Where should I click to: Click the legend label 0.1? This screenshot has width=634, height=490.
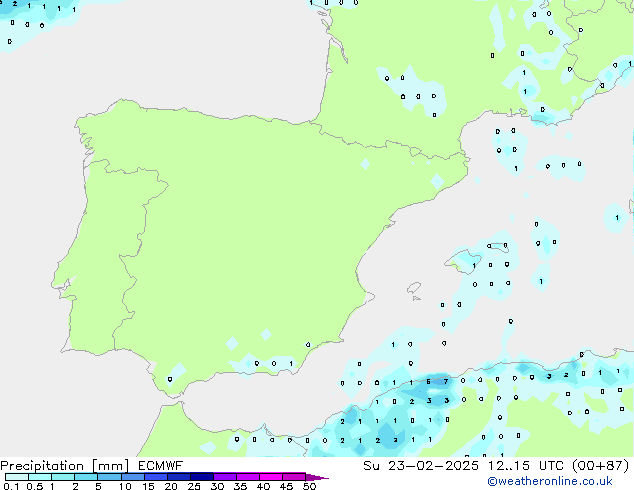tap(11, 486)
